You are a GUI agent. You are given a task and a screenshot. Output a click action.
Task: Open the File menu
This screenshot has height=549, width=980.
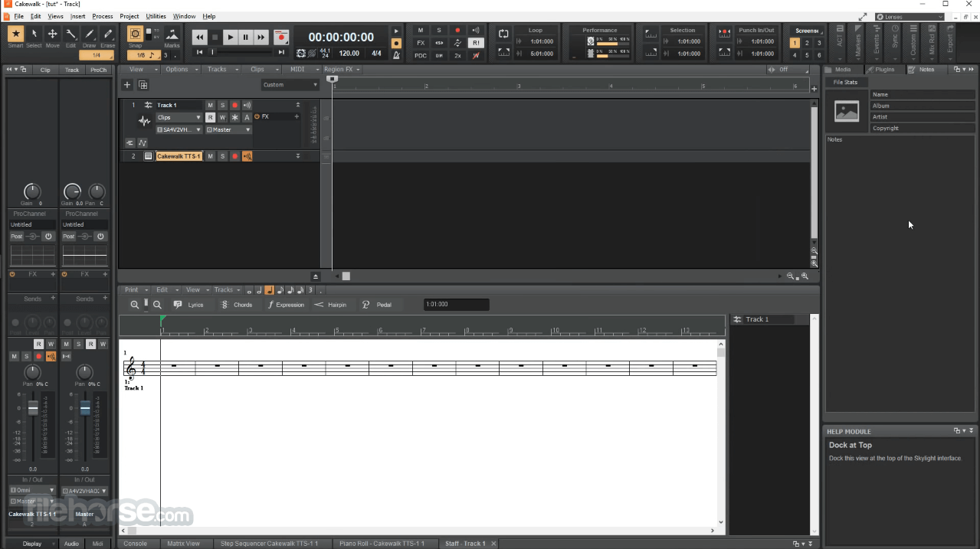[18, 16]
